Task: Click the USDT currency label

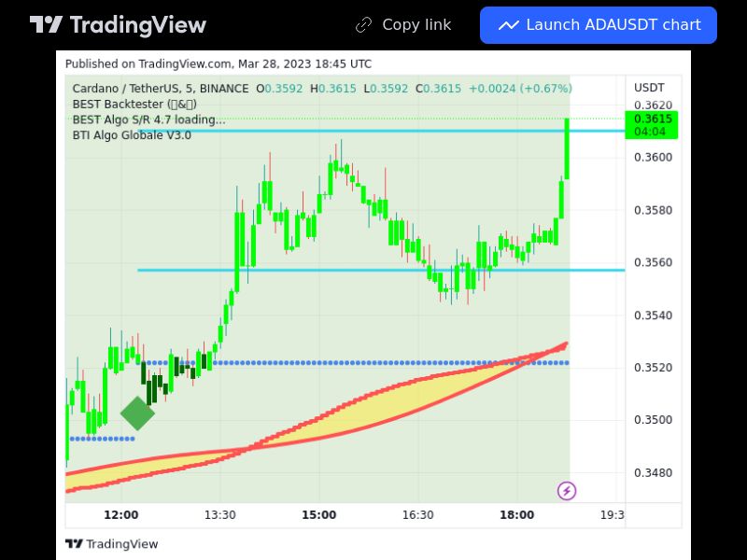Action: 649,88
